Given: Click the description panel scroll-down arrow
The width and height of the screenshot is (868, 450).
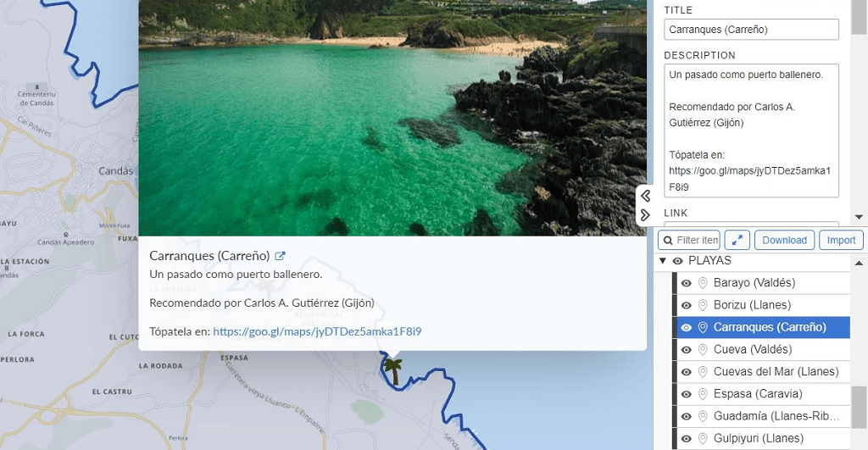Looking at the screenshot, I should [x=859, y=218].
